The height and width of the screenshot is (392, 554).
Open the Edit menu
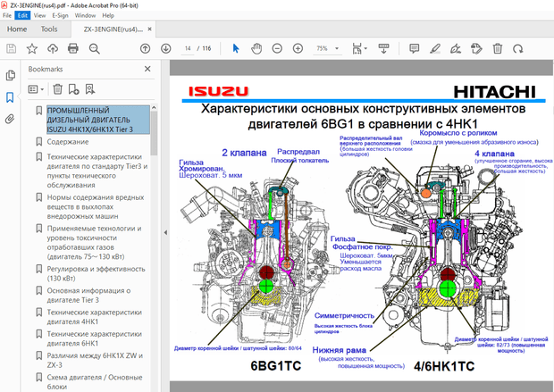[22, 15]
